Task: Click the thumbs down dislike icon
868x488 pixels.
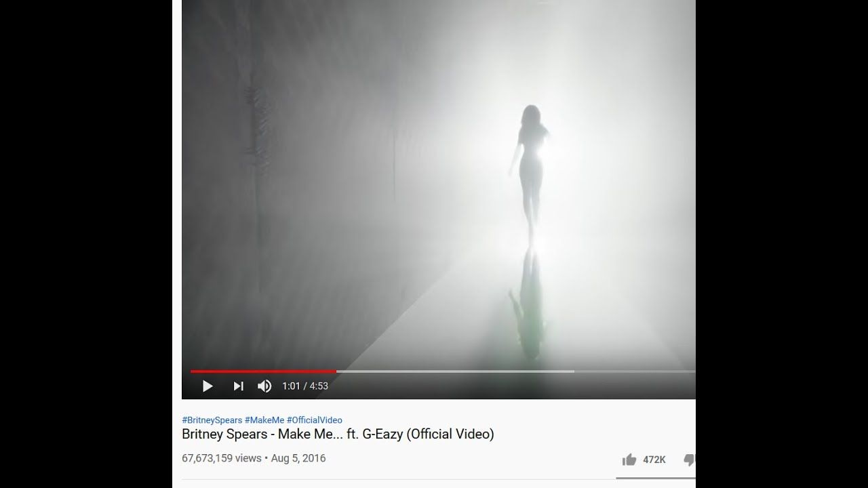Action: [x=688, y=460]
